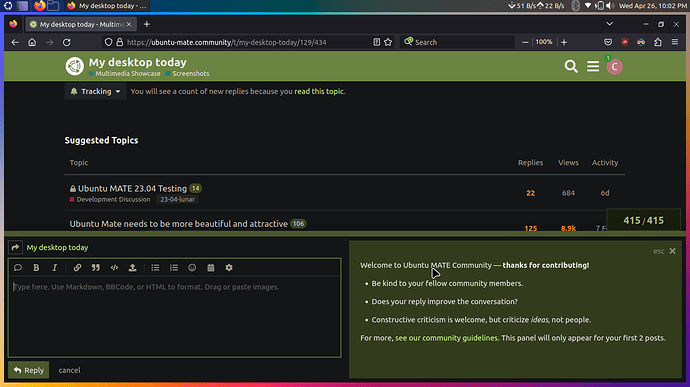Open the Ubuntu MATE 23.04 Testing topic
The width and height of the screenshot is (690, 387).
(132, 188)
